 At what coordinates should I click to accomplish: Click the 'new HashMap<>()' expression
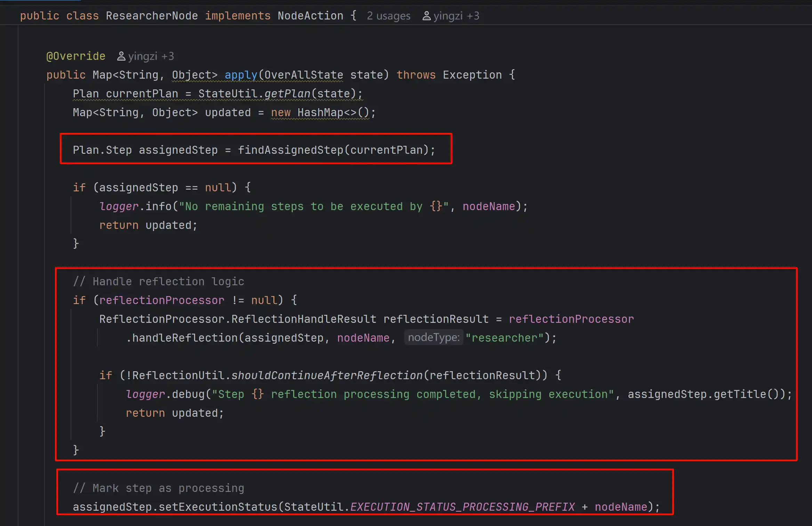pyautogui.click(x=320, y=113)
